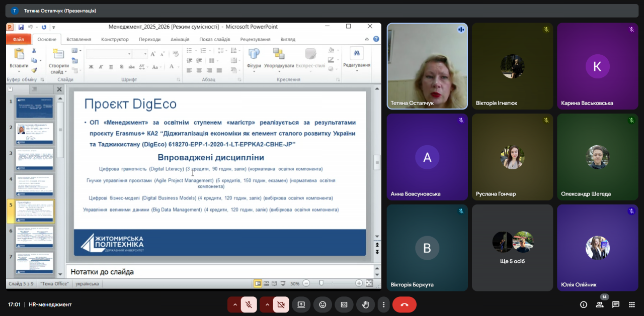
Task: Open audio settings arrow beside microphone
Action: (234, 304)
